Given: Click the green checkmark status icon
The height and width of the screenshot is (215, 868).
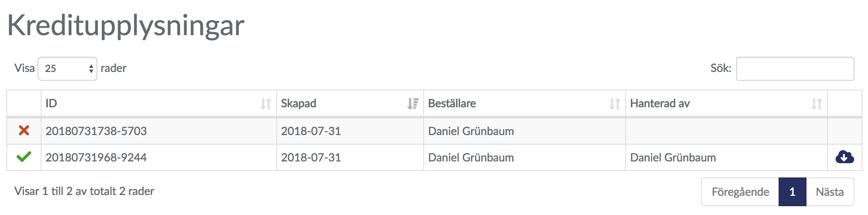Looking at the screenshot, I should tap(24, 157).
